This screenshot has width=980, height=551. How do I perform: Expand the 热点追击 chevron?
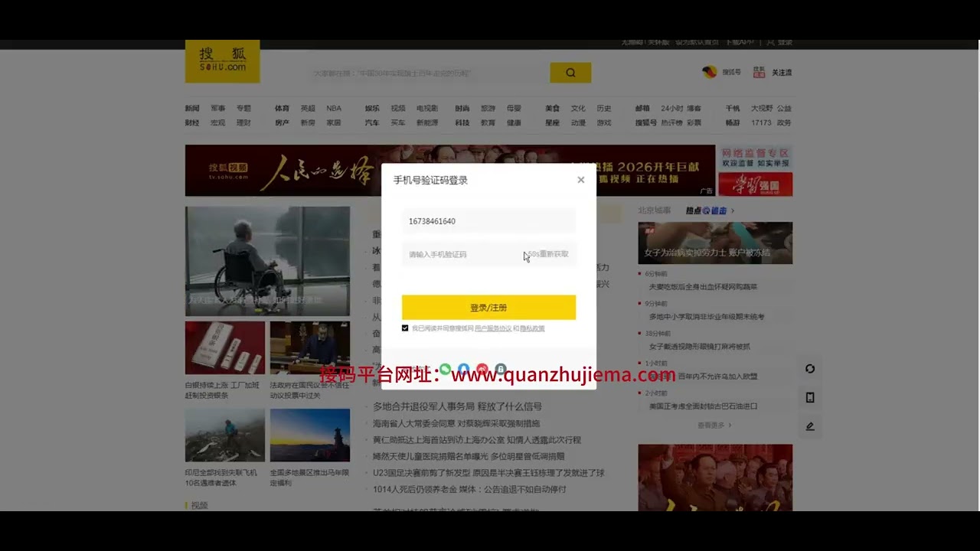[x=733, y=210]
